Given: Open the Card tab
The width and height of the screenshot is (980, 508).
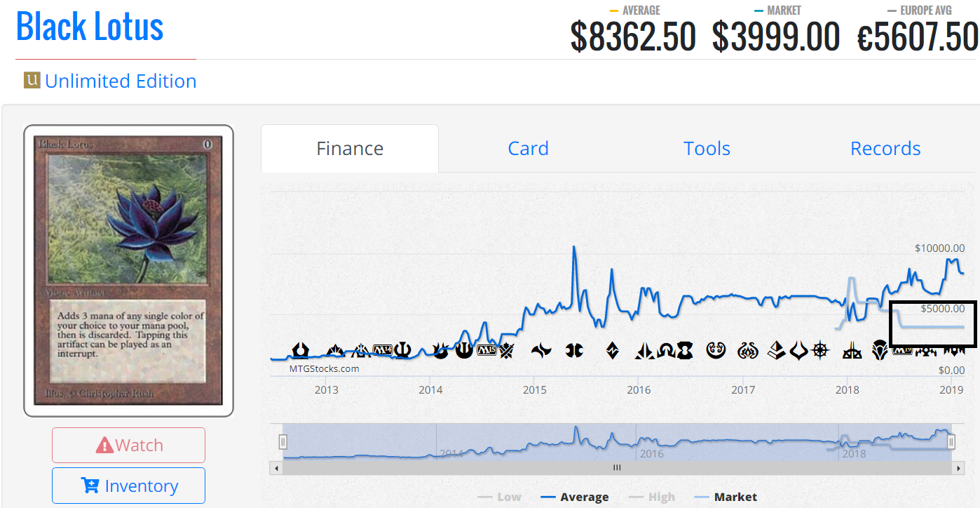Looking at the screenshot, I should (x=528, y=149).
